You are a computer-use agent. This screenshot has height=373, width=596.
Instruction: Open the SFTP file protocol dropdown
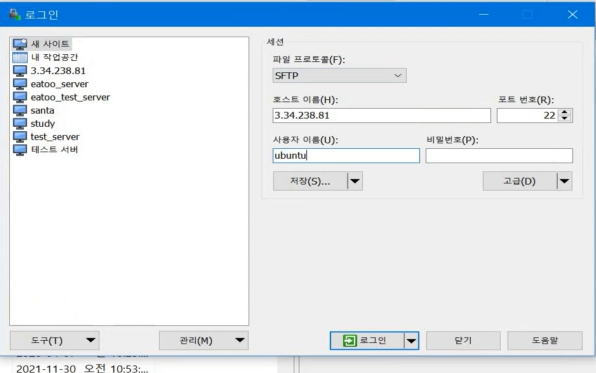[339, 76]
